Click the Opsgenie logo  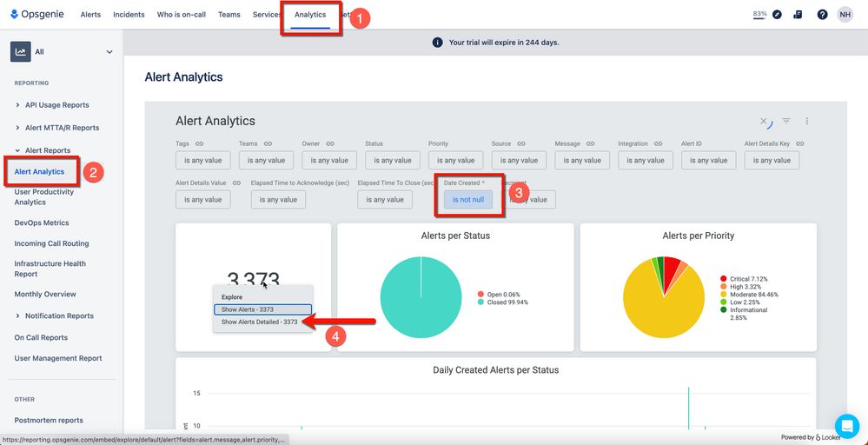tap(36, 15)
